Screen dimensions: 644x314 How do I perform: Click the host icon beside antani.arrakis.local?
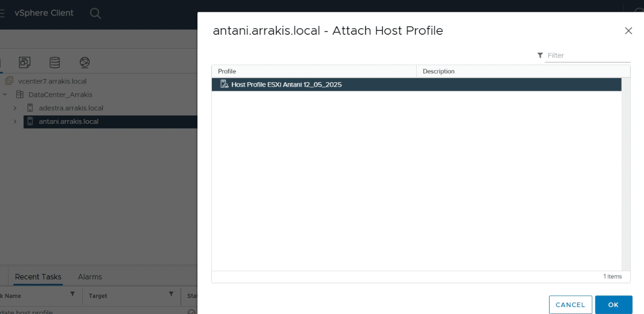(30, 121)
